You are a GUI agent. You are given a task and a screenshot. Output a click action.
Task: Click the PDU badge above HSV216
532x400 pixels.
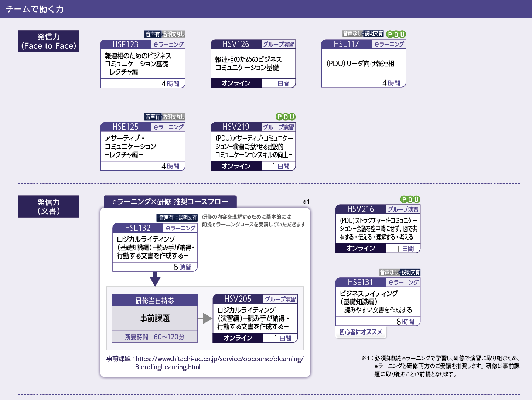coord(410,199)
